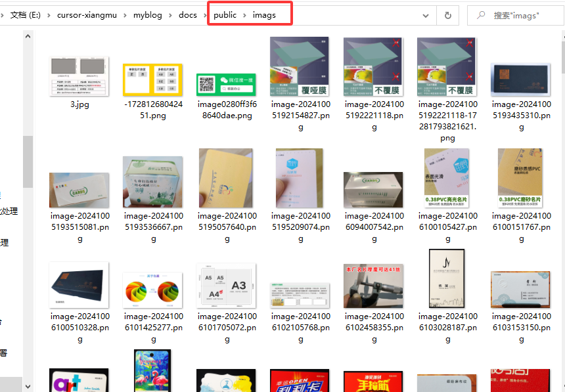The width and height of the screenshot is (565, 392).
Task: Select the 0.38PVC磨砂名片 thumbnail
Action: click(520, 178)
